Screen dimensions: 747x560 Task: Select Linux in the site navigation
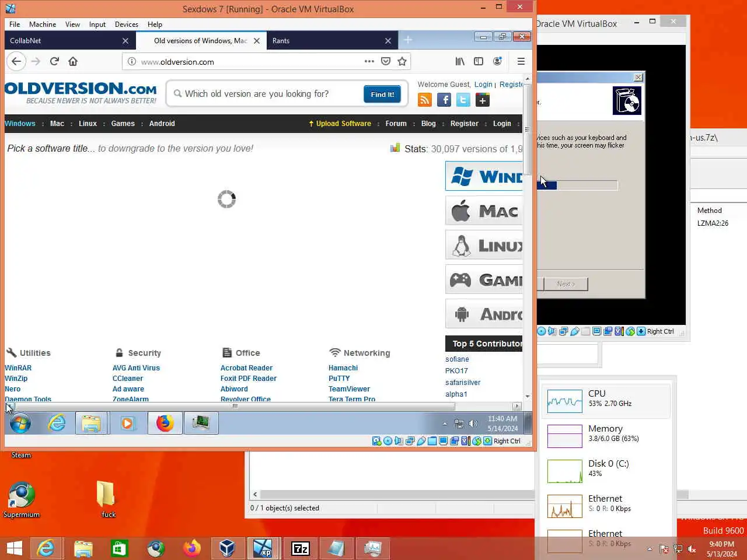click(88, 124)
